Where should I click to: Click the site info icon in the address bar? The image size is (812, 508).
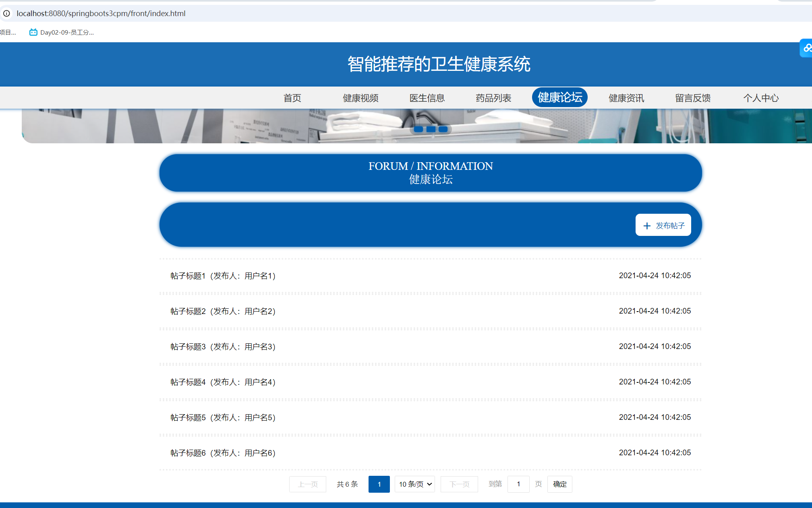6,13
